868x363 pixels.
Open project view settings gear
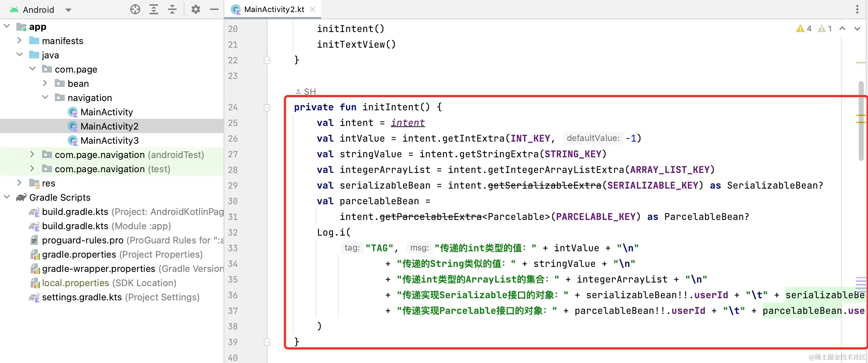point(196,9)
